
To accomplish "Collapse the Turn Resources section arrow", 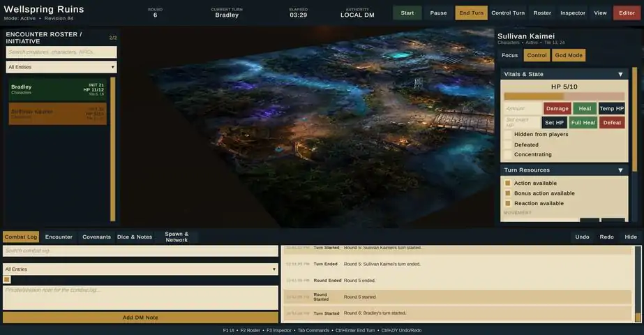I will 620,170.
